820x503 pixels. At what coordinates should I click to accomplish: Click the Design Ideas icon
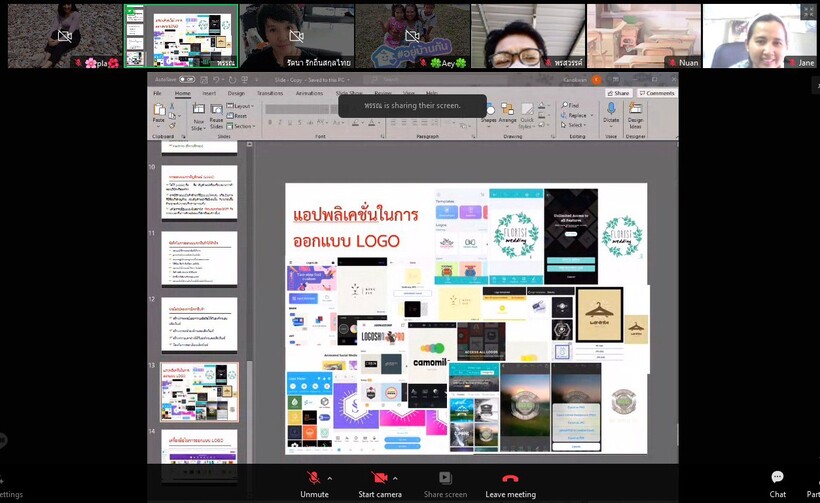tap(635, 108)
